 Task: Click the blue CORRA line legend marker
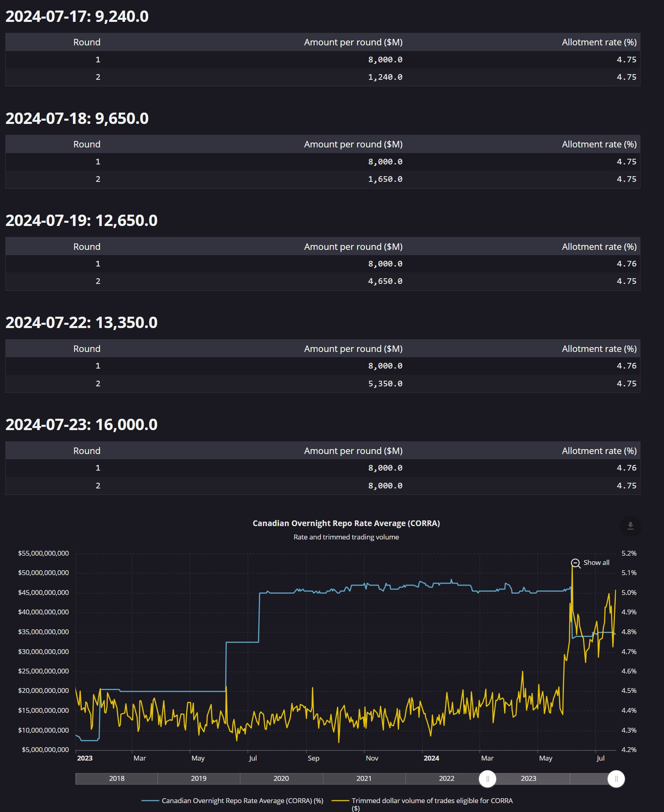[150, 801]
